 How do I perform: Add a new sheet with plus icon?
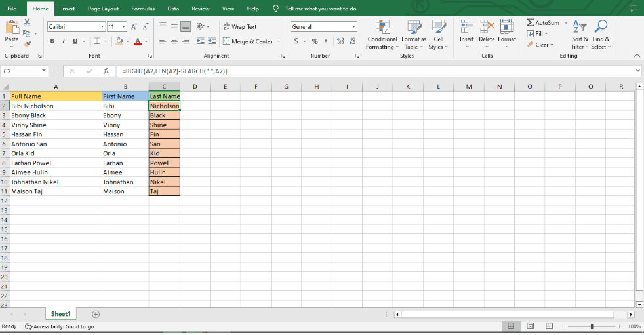coord(96,315)
